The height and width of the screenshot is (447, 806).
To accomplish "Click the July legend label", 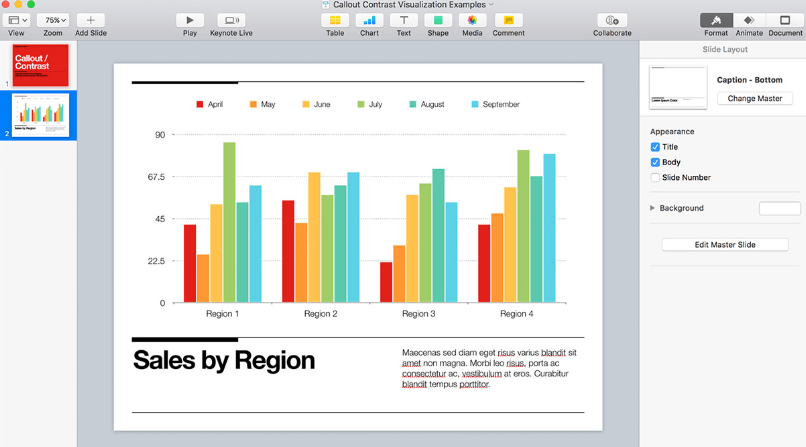I will [375, 104].
